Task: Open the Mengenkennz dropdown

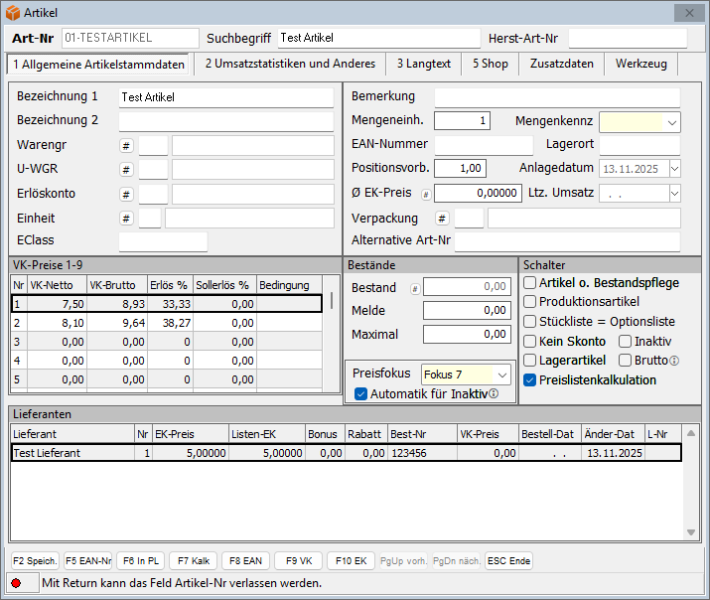Action: (672, 122)
